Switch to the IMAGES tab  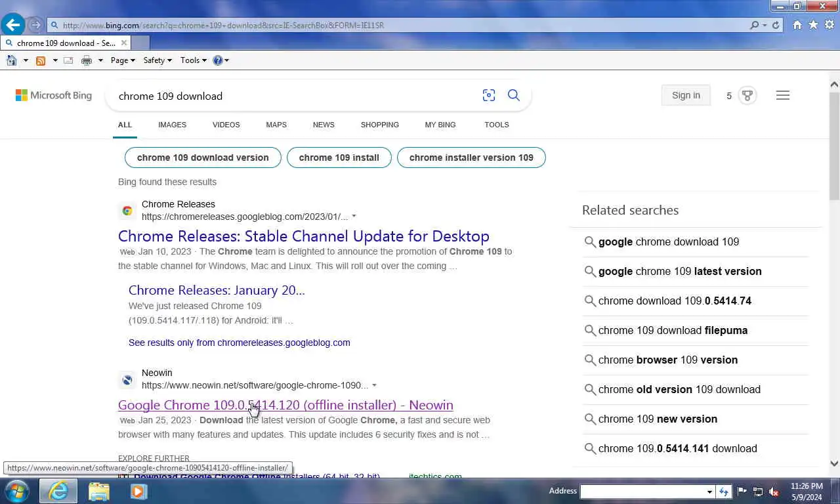(x=172, y=125)
